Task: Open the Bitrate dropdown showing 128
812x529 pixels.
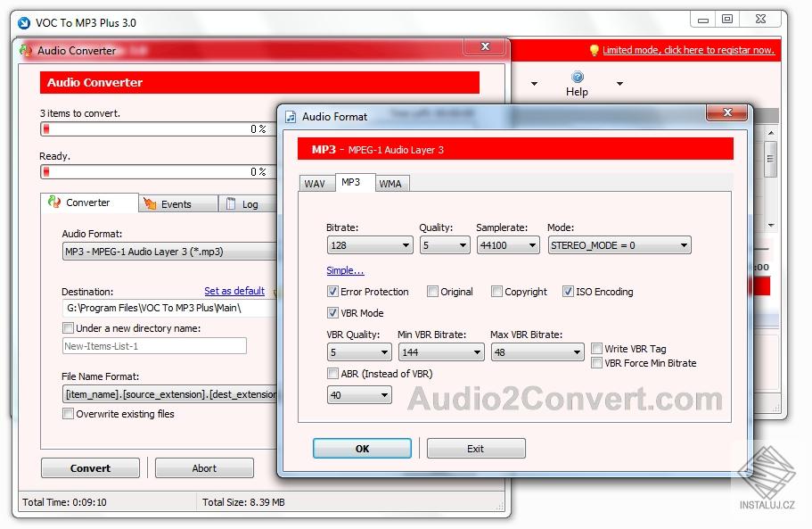Action: coord(370,245)
